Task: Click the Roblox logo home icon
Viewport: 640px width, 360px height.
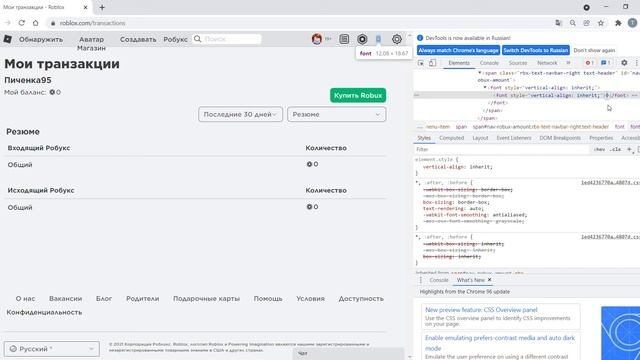Action: pos(7,39)
